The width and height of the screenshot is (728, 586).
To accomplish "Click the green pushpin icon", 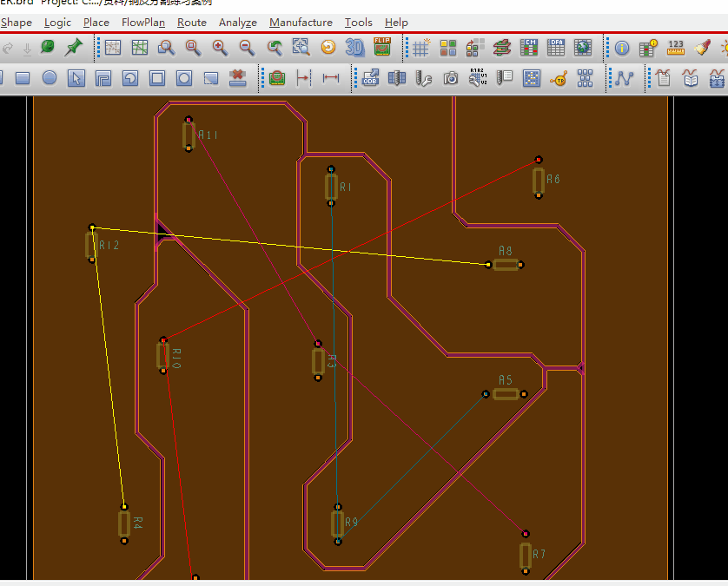I will (74, 48).
